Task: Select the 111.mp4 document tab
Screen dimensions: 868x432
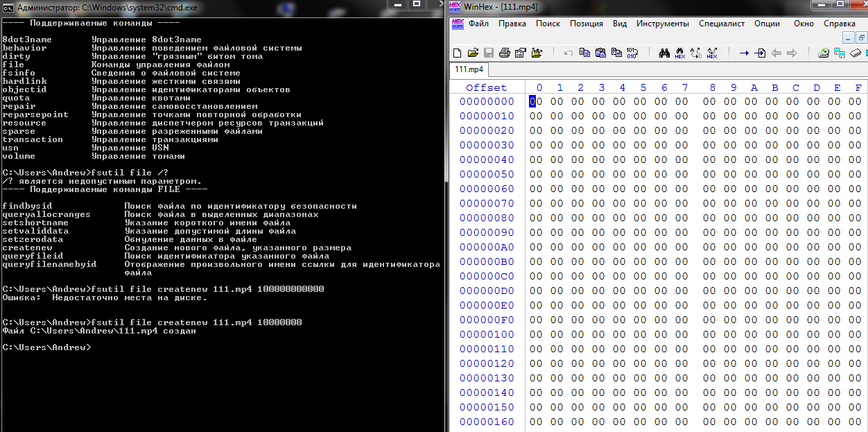Action: [469, 70]
